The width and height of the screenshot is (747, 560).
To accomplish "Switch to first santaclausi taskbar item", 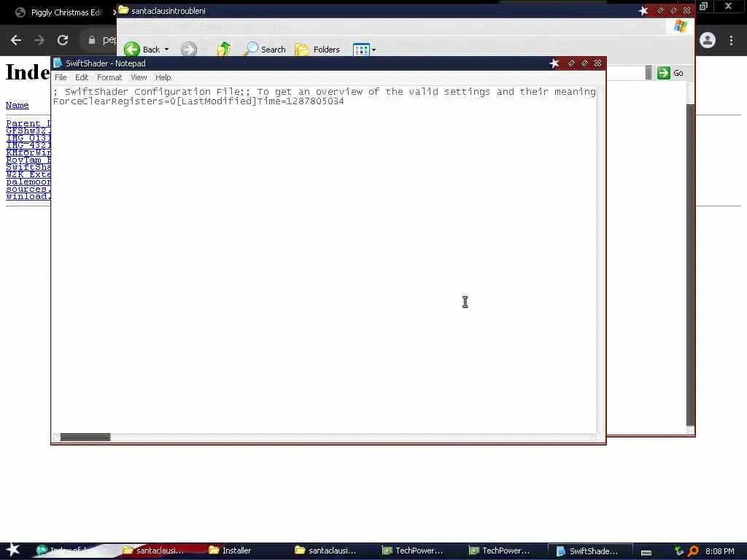I will [x=153, y=551].
